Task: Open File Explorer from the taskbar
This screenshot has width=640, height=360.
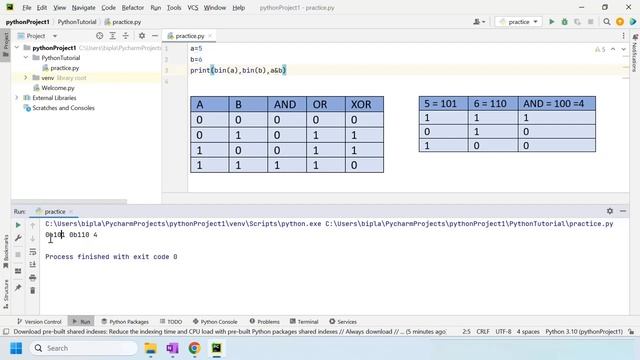Action: (x=151, y=348)
